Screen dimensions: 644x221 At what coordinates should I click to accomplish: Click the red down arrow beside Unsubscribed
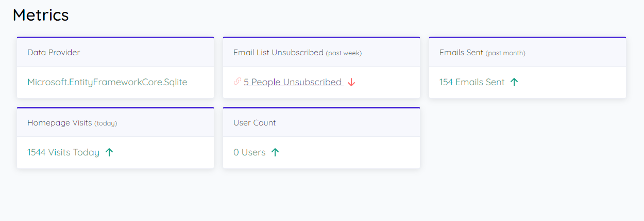351,82
